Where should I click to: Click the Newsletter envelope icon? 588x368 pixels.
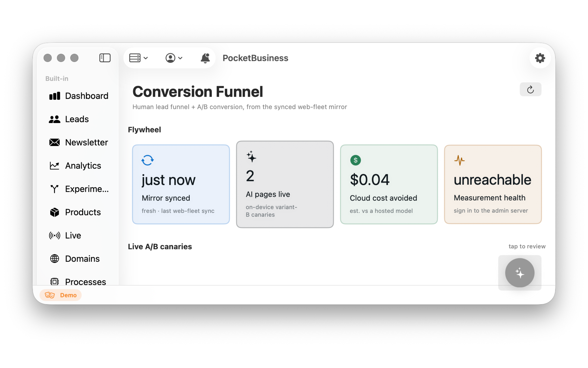click(55, 142)
